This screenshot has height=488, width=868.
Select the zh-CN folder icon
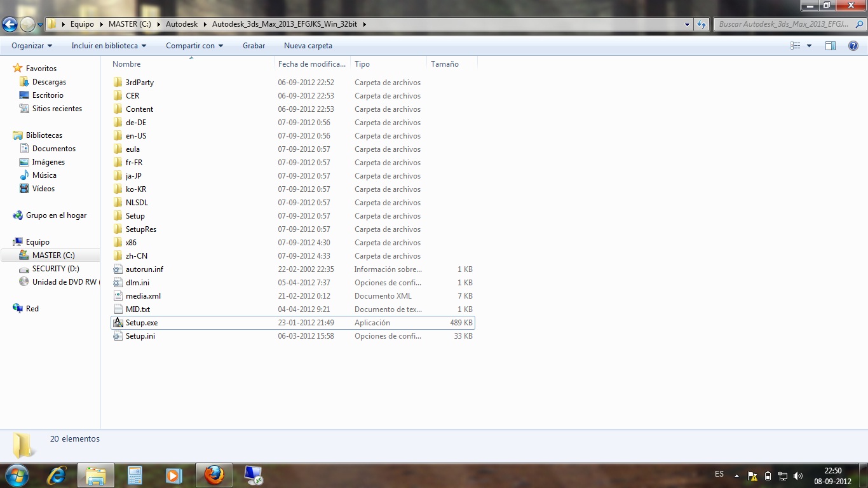[118, 256]
